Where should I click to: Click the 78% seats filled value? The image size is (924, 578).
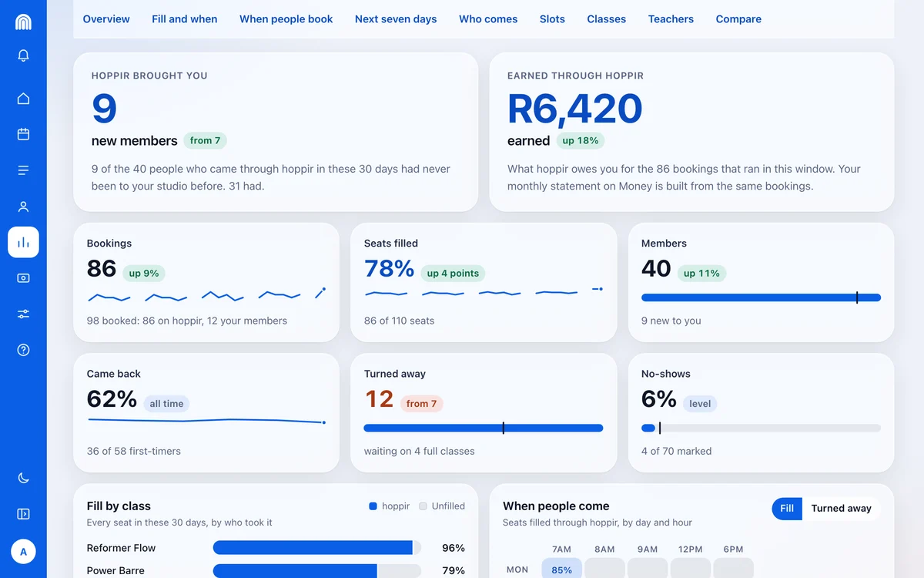(389, 268)
